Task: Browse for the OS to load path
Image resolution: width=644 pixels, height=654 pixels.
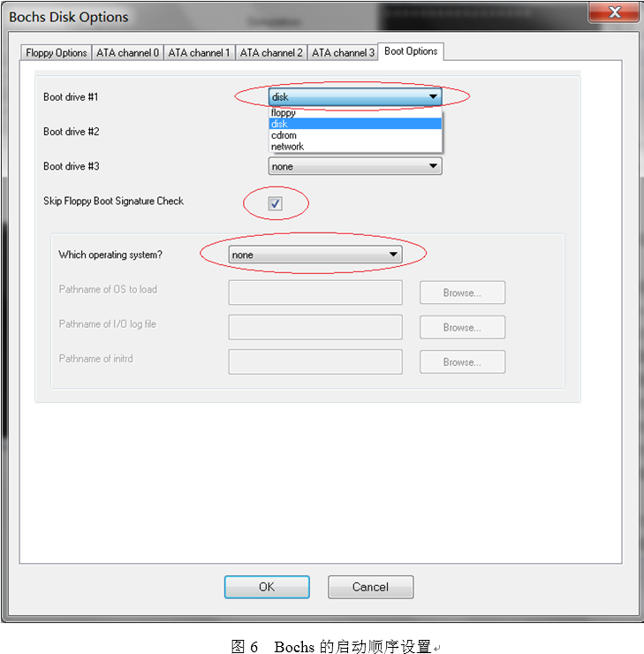Action: pyautogui.click(x=463, y=293)
